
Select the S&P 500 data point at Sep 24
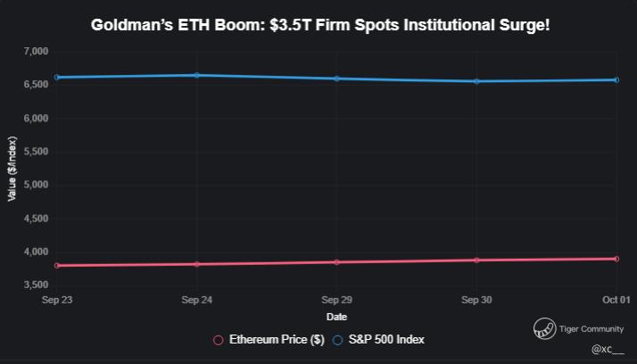pyautogui.click(x=196, y=75)
